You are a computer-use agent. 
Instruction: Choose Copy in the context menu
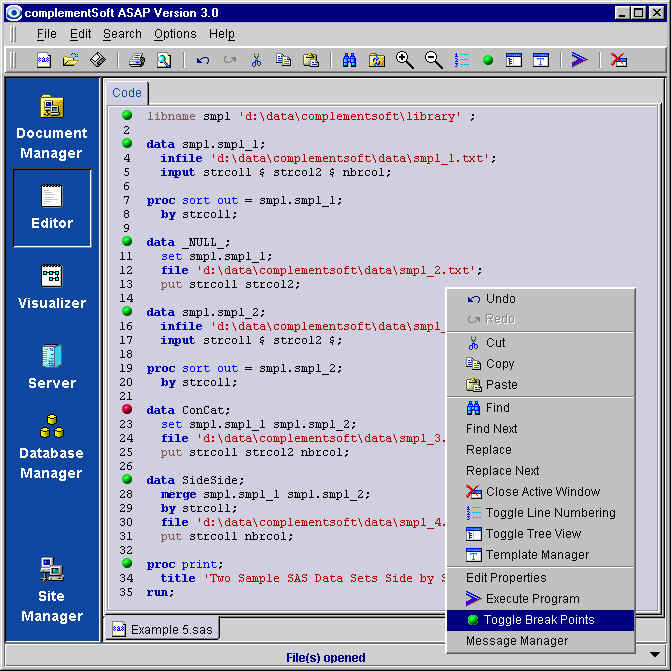[540, 364]
